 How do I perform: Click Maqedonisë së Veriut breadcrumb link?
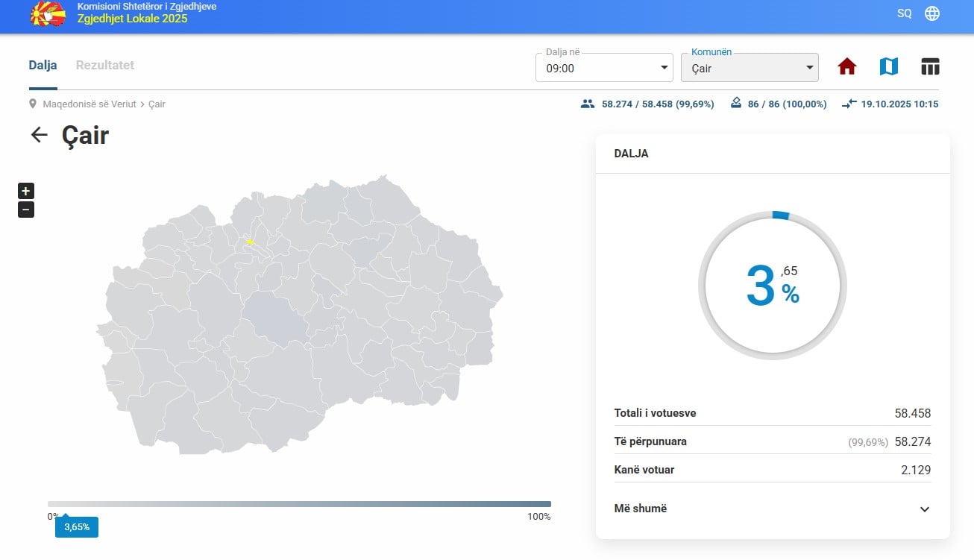click(89, 104)
